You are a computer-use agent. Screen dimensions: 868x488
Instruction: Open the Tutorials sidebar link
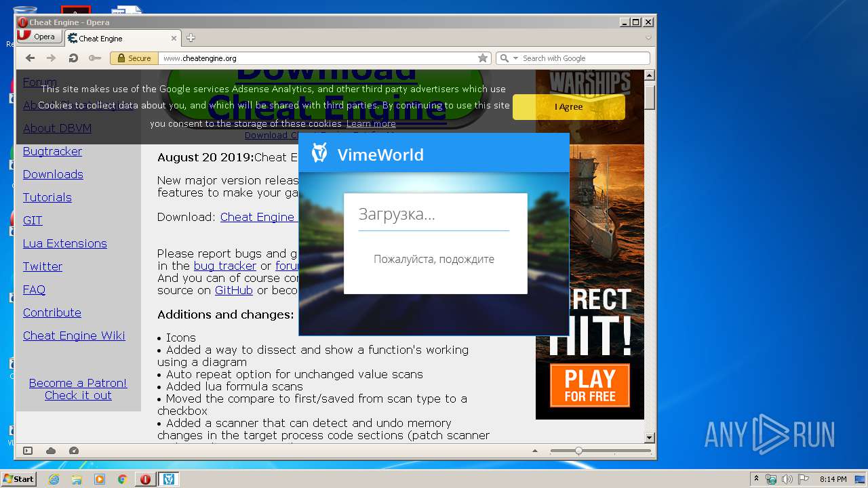pos(47,197)
